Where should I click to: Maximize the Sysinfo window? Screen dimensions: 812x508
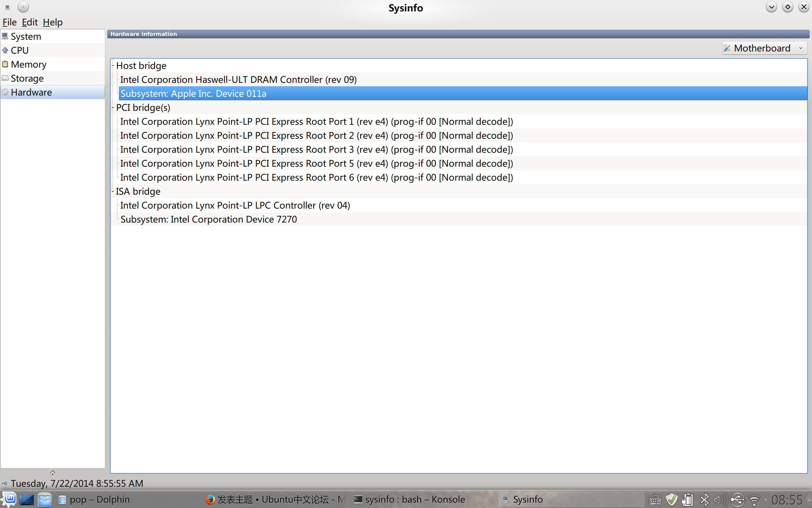tap(788, 7)
